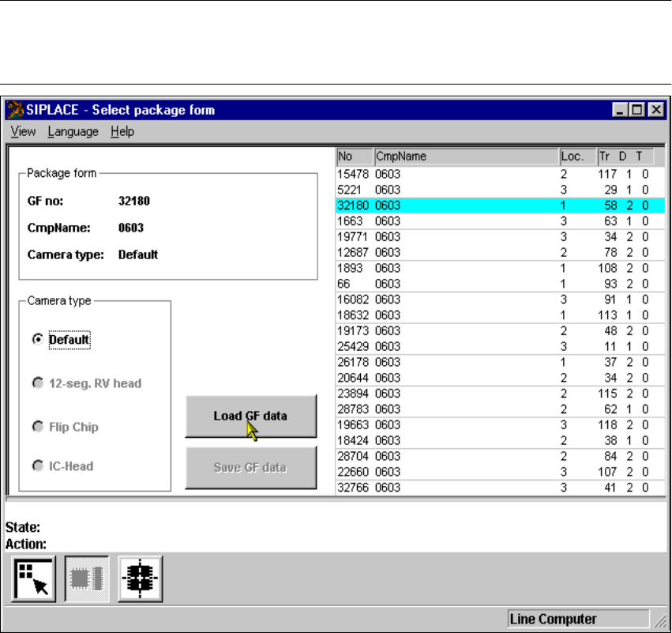The height and width of the screenshot is (633, 672).
Task: Select row with package number 12687
Action: (500, 252)
